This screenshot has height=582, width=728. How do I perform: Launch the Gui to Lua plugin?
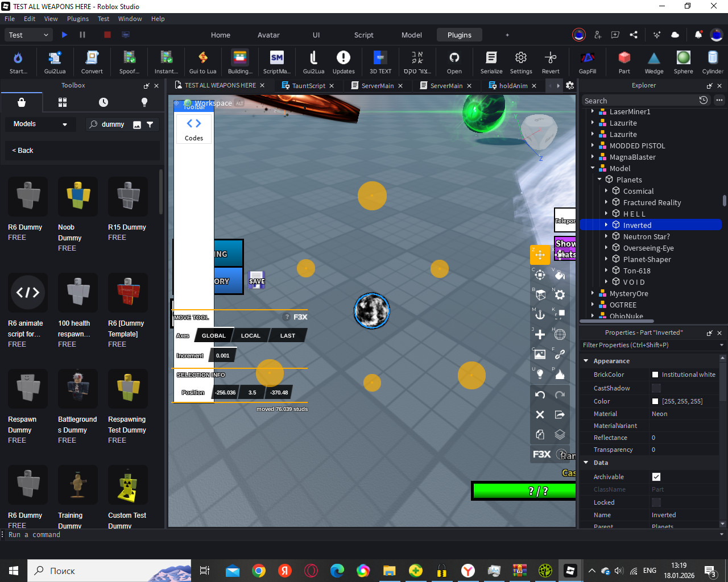point(202,62)
